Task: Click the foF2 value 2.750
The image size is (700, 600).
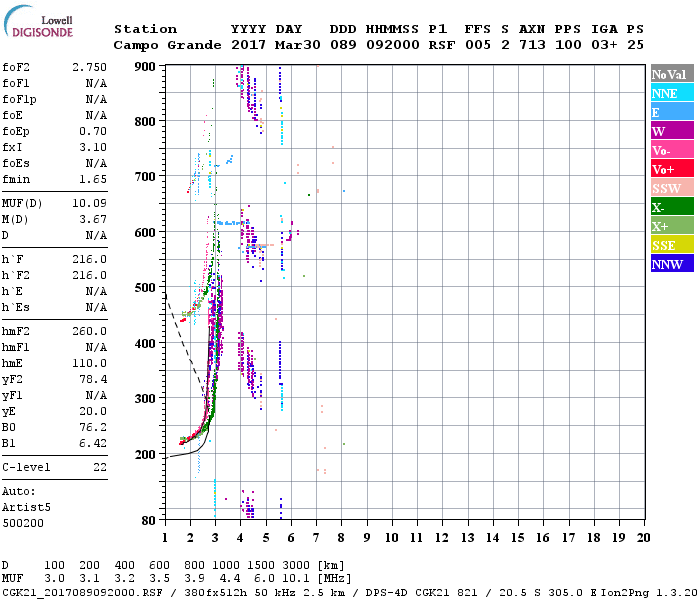Action: [x=89, y=66]
